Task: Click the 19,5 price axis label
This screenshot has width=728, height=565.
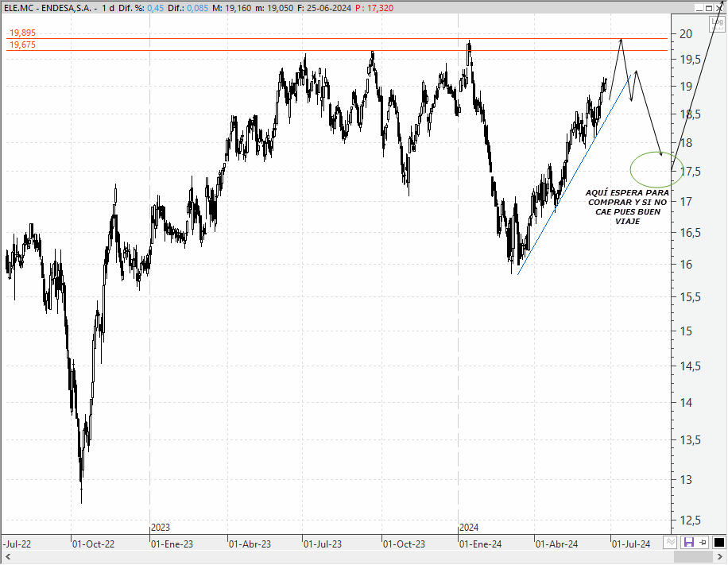Action: (690, 60)
